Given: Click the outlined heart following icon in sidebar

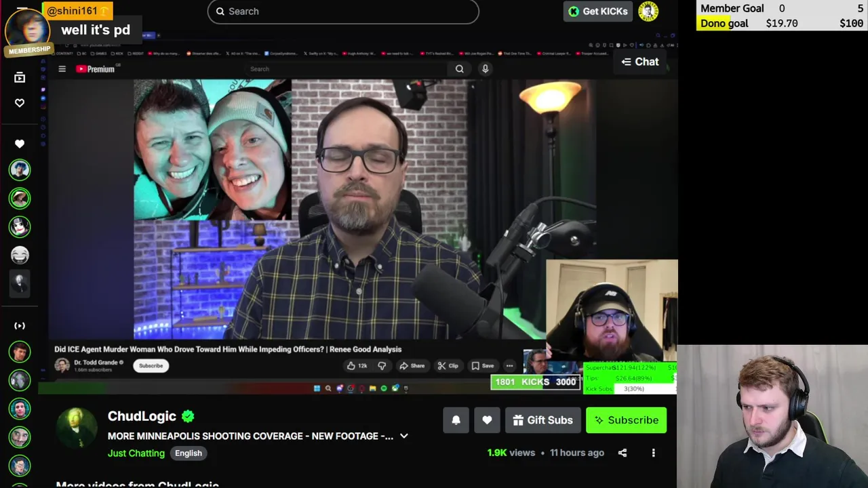Looking at the screenshot, I should [x=20, y=103].
